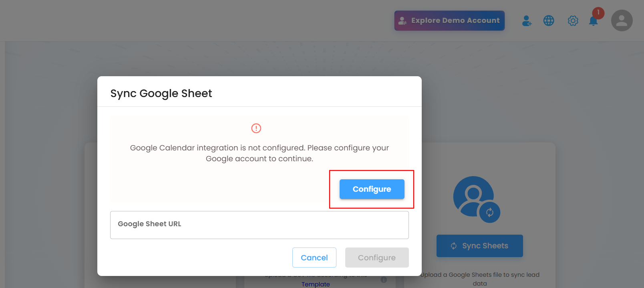Click the Google Calendar not configured message
This screenshot has width=644, height=288.
pos(260,153)
